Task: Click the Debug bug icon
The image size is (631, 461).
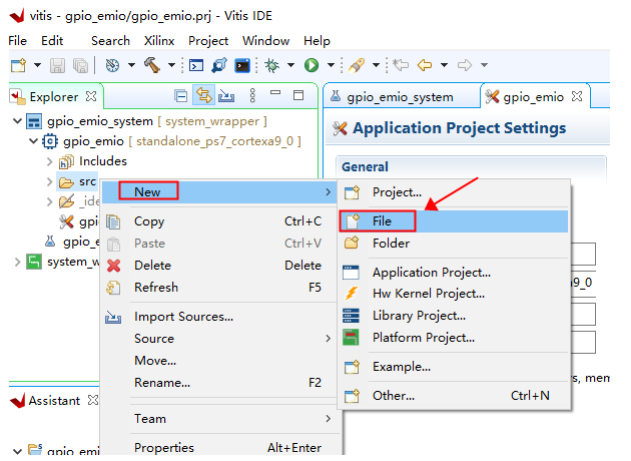Action: coord(272,65)
